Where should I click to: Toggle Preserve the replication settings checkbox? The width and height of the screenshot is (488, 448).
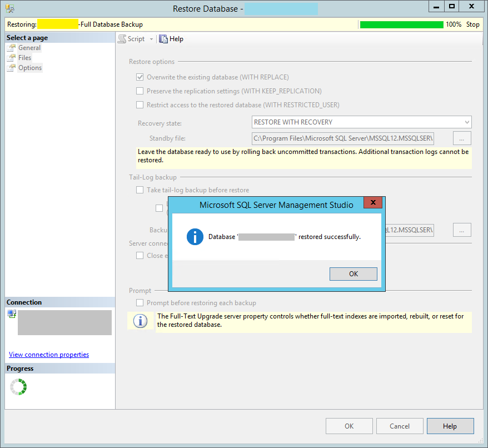(x=140, y=91)
